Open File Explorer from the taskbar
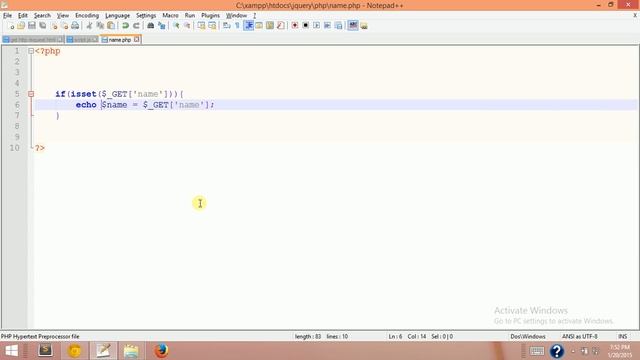Screen dimensions: 640x360 131,351
